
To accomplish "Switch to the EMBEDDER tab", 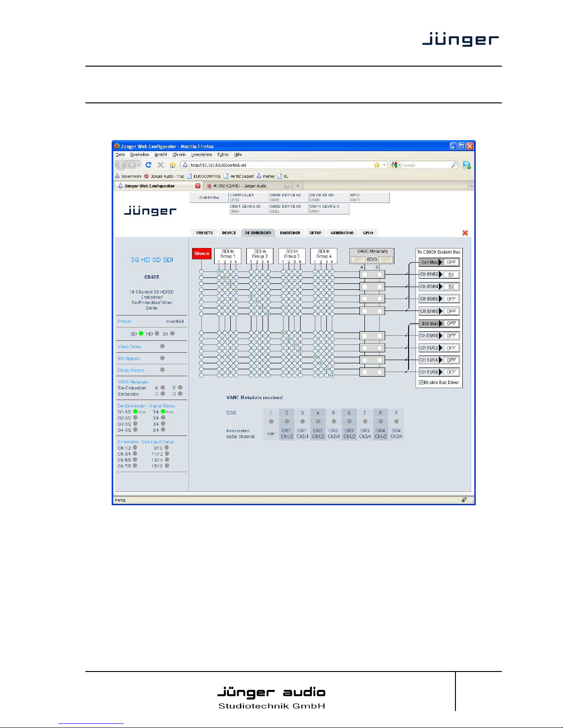I will click(x=290, y=233).
